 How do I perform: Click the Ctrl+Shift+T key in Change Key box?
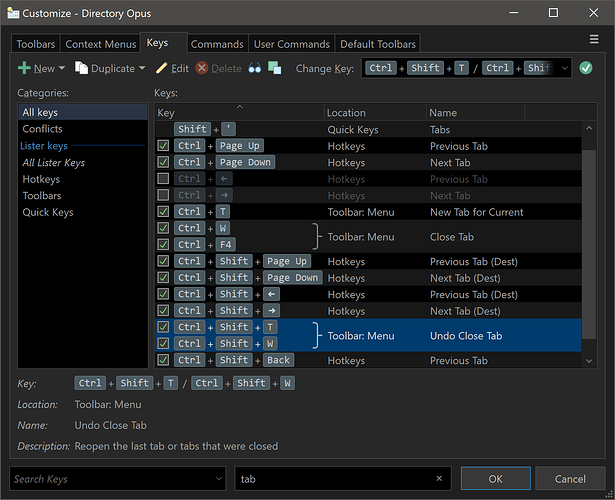point(417,68)
